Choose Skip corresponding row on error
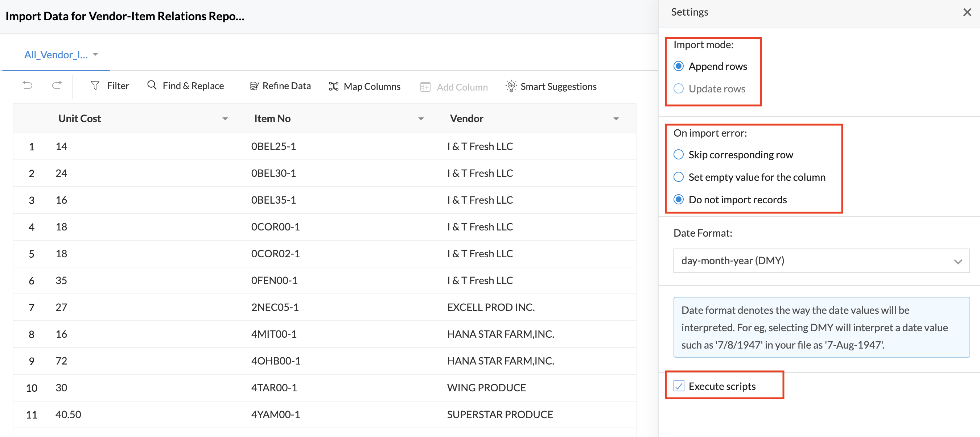 coord(678,155)
